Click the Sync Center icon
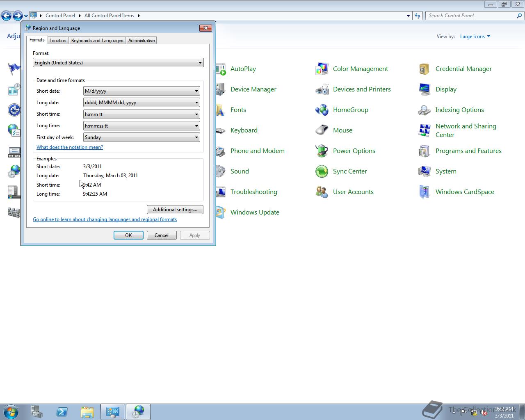Image resolution: width=525 pixels, height=420 pixels. (x=322, y=171)
